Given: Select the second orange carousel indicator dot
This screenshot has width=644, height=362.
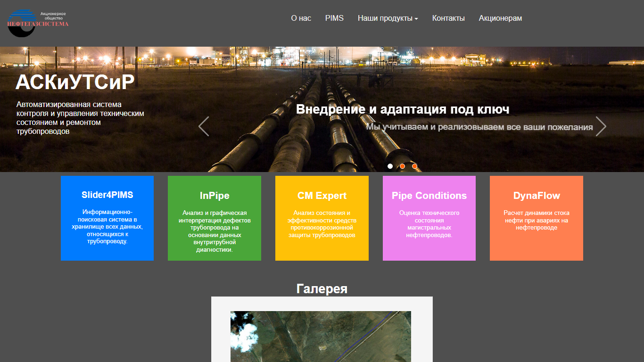Looking at the screenshot, I should point(402,166).
